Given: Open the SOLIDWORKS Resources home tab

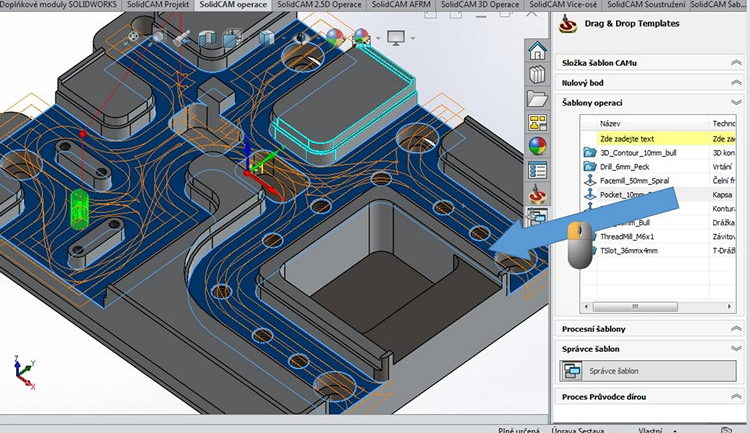Looking at the screenshot, I should pos(537,50).
